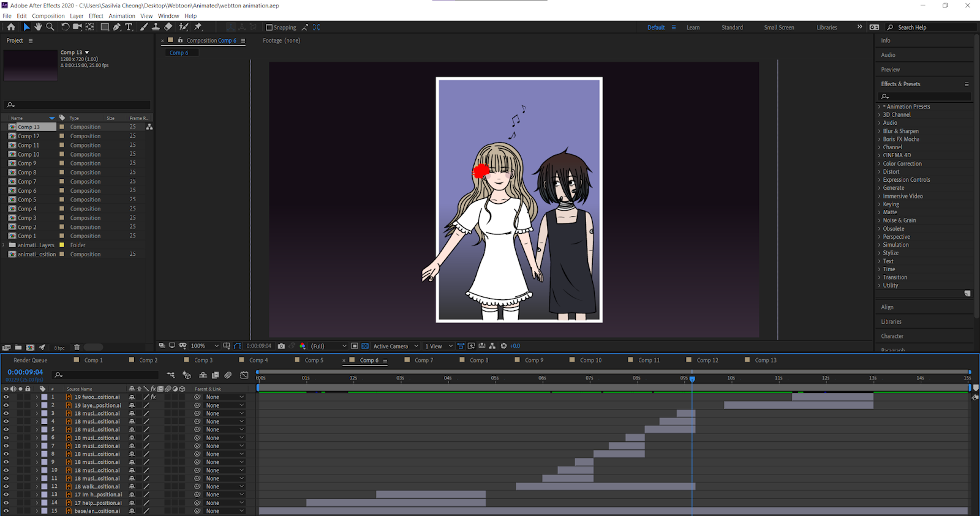Open the magnification 100% dropdown
Image resolution: width=980 pixels, height=516 pixels.
point(205,346)
